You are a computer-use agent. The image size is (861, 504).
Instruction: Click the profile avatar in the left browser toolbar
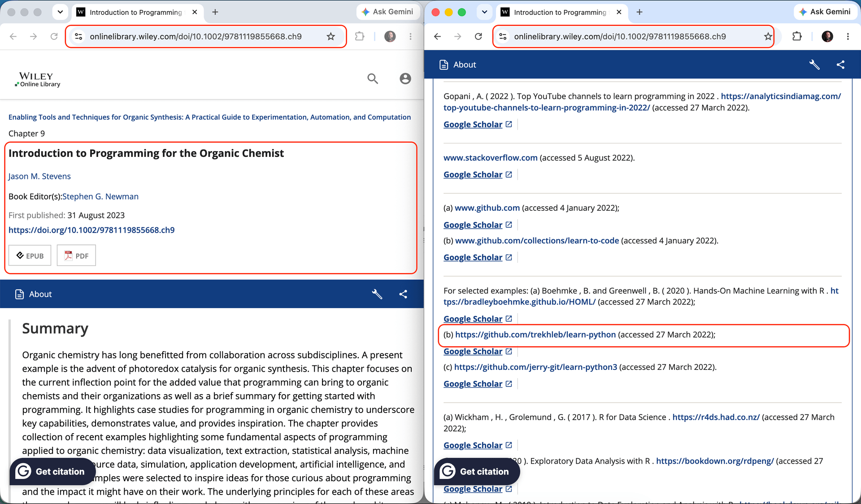click(x=390, y=36)
